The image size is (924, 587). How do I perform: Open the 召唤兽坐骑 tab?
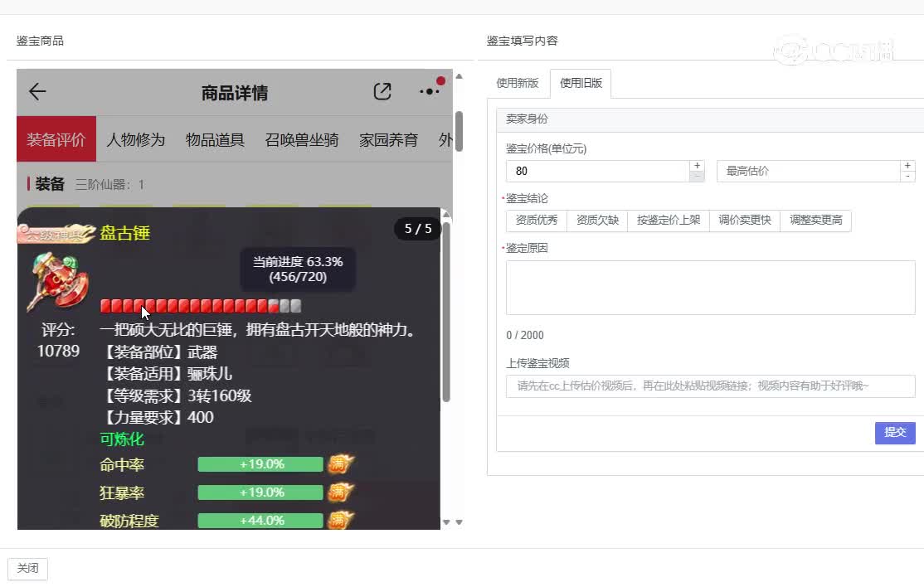[x=302, y=139]
